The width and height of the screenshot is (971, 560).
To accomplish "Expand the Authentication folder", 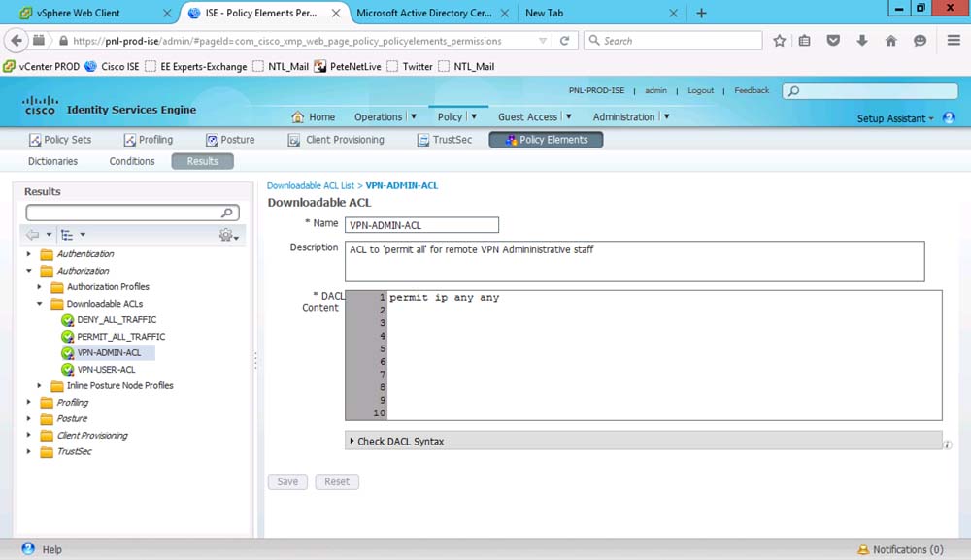I will [x=28, y=254].
